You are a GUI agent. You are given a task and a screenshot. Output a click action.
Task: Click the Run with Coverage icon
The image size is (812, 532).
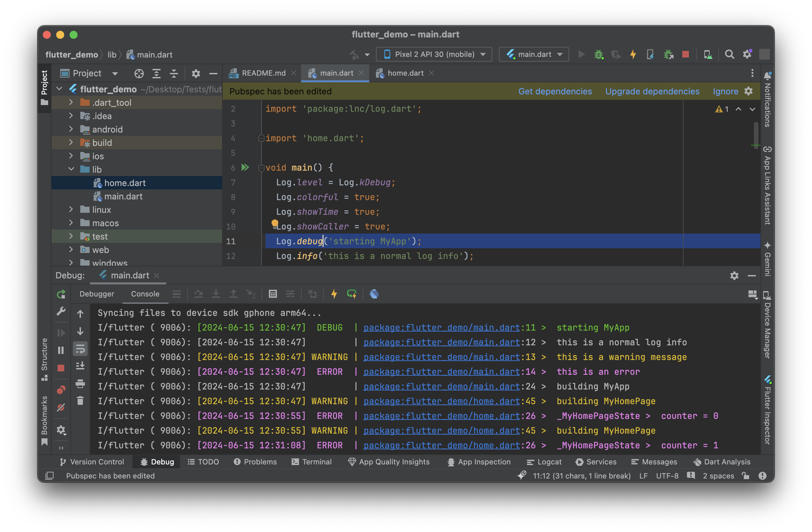tap(616, 54)
